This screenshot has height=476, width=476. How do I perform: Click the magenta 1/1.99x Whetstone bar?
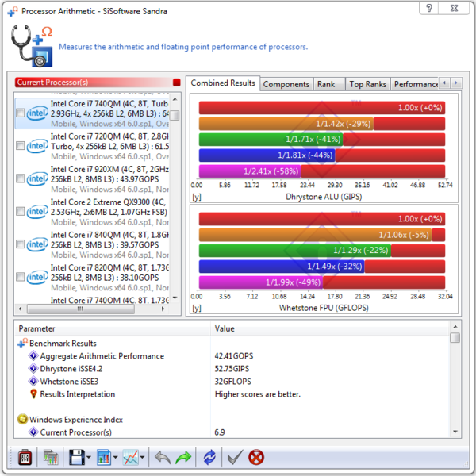(x=261, y=282)
